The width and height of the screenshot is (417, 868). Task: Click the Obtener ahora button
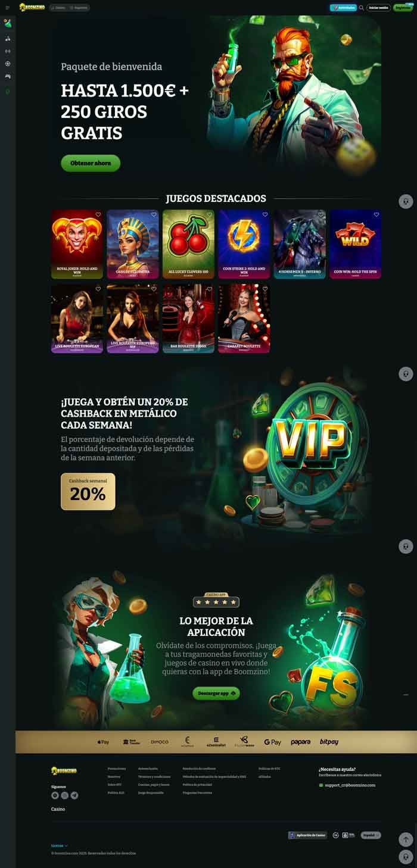point(91,163)
